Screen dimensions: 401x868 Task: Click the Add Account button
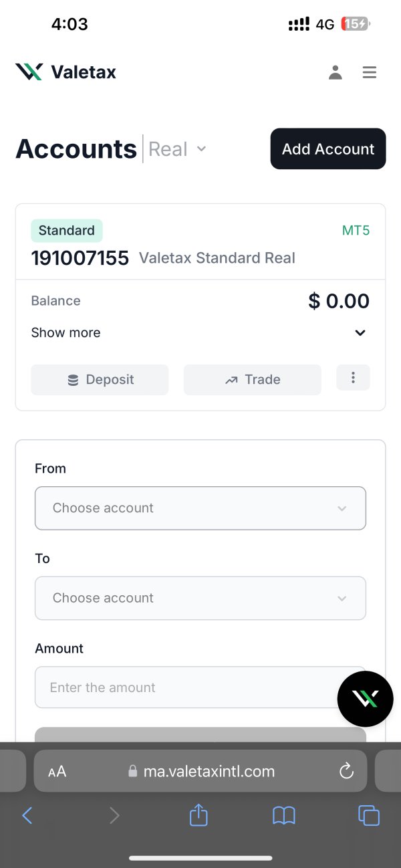327,149
